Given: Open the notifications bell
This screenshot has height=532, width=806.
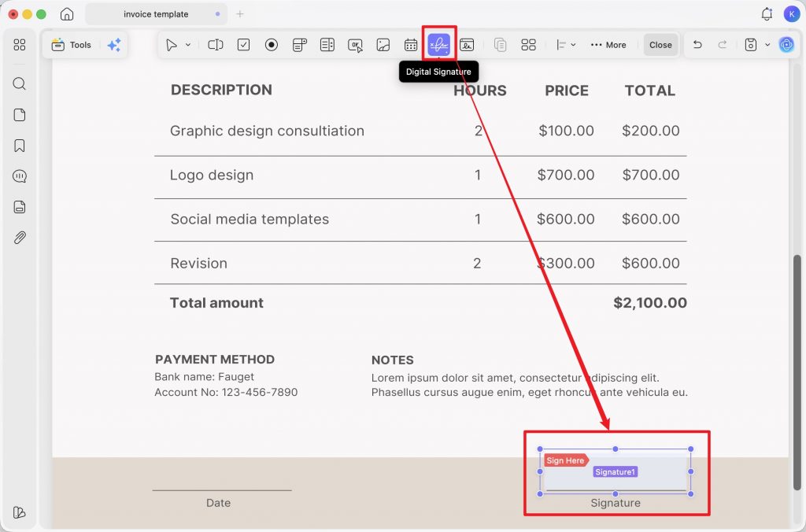Looking at the screenshot, I should (x=767, y=14).
